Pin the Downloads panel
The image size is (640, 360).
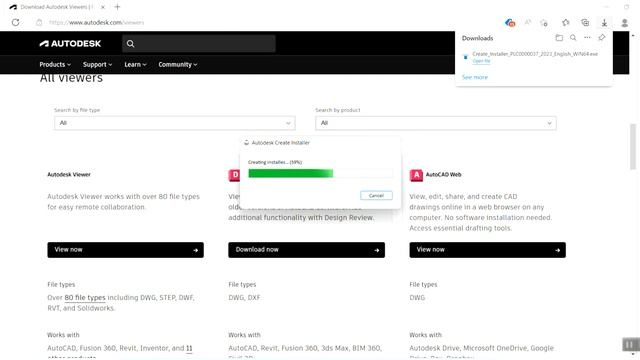click(602, 38)
